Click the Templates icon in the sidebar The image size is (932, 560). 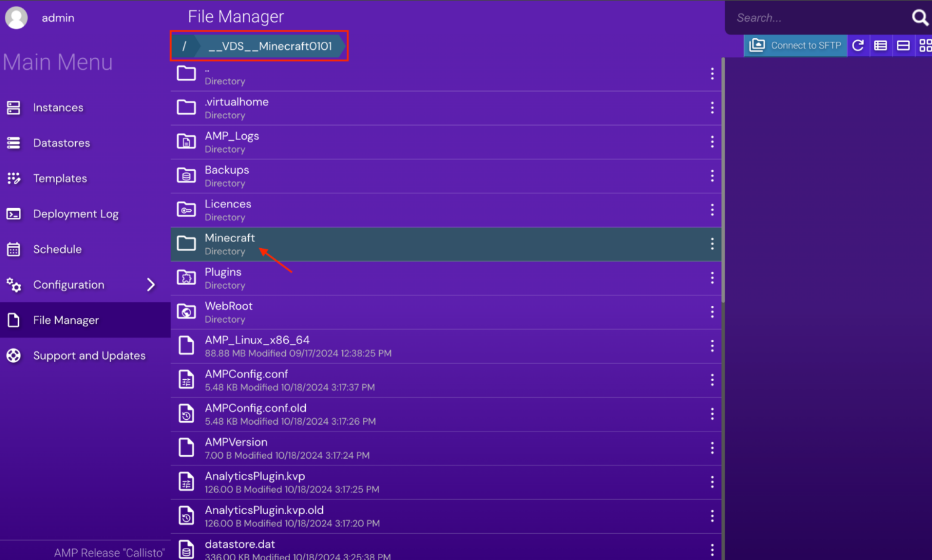[x=13, y=178]
